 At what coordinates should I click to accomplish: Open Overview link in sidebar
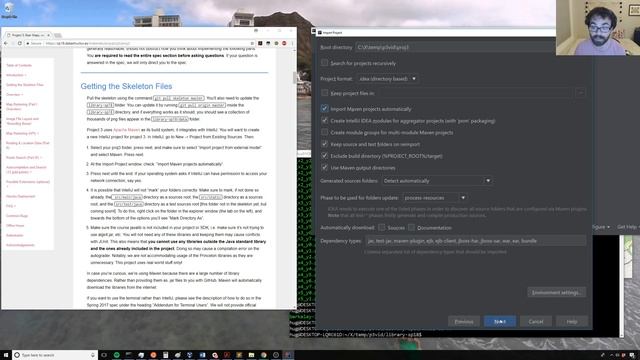click(14, 95)
